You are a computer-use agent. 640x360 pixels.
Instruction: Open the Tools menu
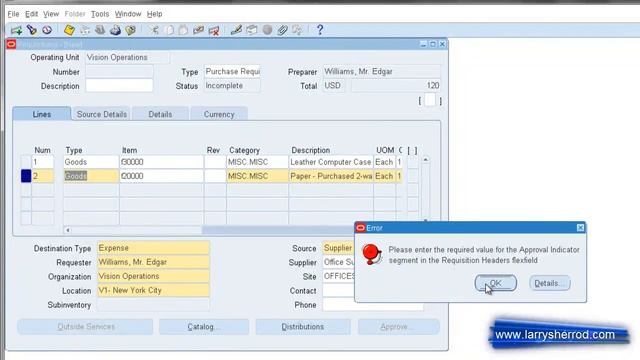pyautogui.click(x=100, y=14)
